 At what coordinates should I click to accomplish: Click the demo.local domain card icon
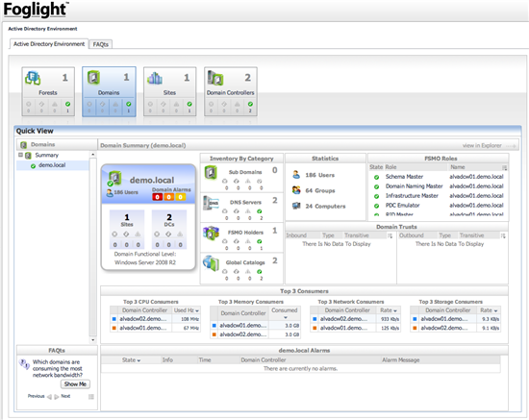(x=114, y=179)
